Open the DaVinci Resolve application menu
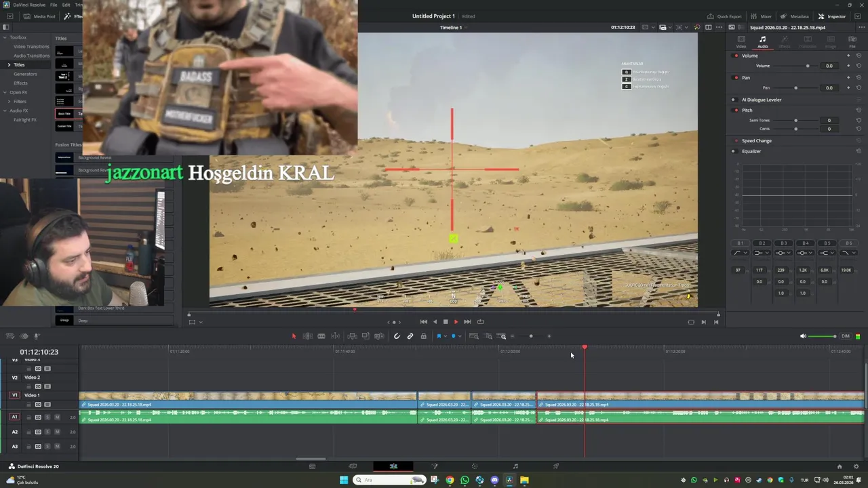868x488 pixels. (28, 5)
